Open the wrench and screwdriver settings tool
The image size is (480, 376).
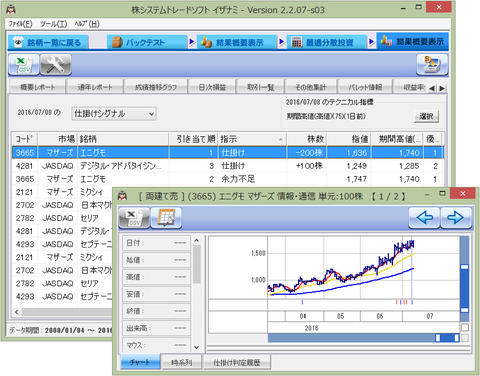coord(55,64)
